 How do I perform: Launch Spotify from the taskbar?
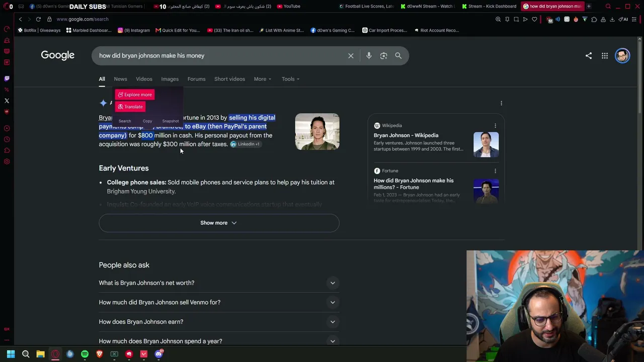click(x=85, y=354)
